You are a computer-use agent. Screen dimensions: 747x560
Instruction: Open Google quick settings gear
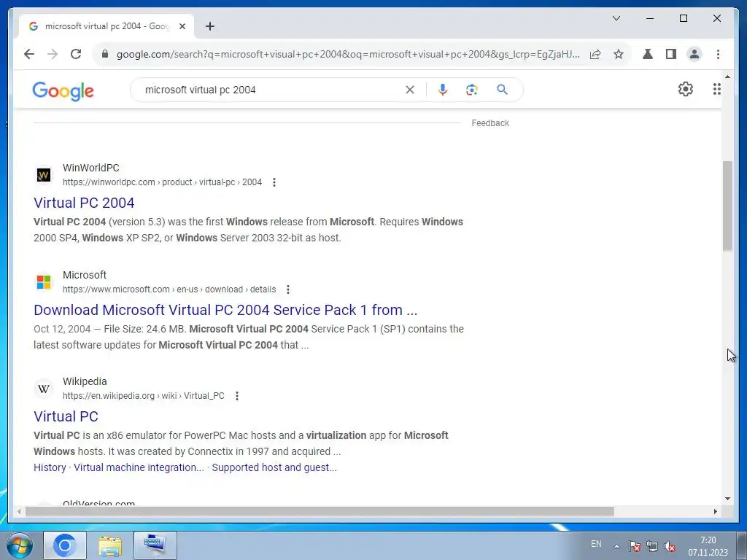point(685,89)
